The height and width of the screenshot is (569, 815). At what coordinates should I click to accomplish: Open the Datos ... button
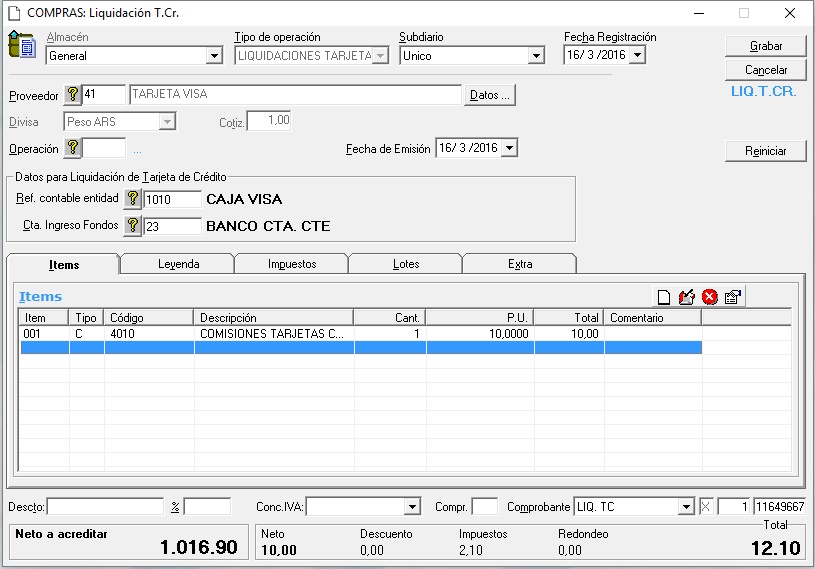(490, 95)
